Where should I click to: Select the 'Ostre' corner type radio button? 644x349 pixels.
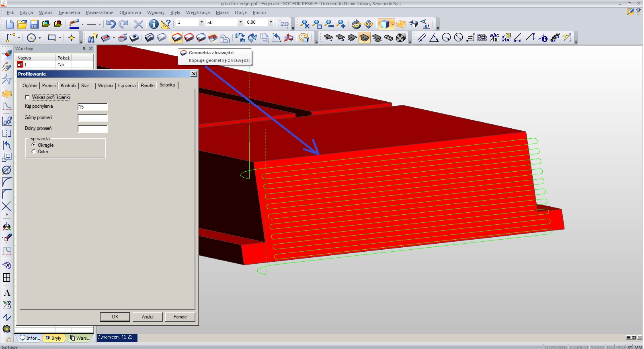pos(34,152)
